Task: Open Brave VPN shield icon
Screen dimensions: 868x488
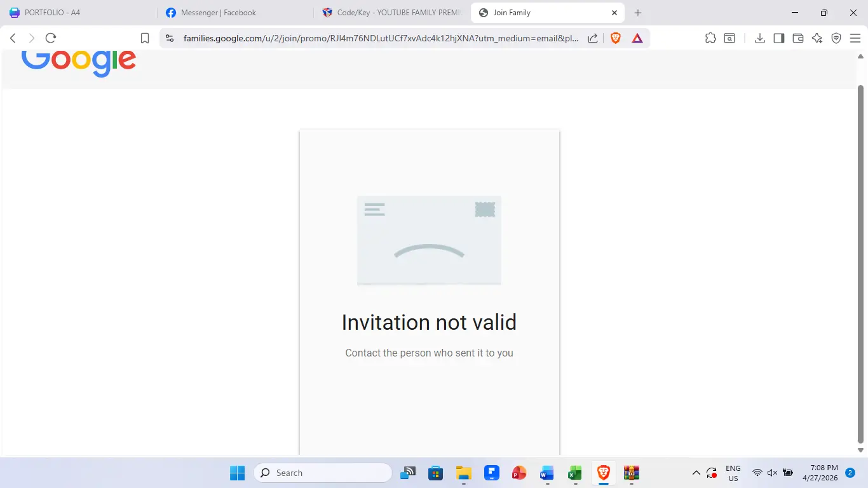Action: coord(836,38)
